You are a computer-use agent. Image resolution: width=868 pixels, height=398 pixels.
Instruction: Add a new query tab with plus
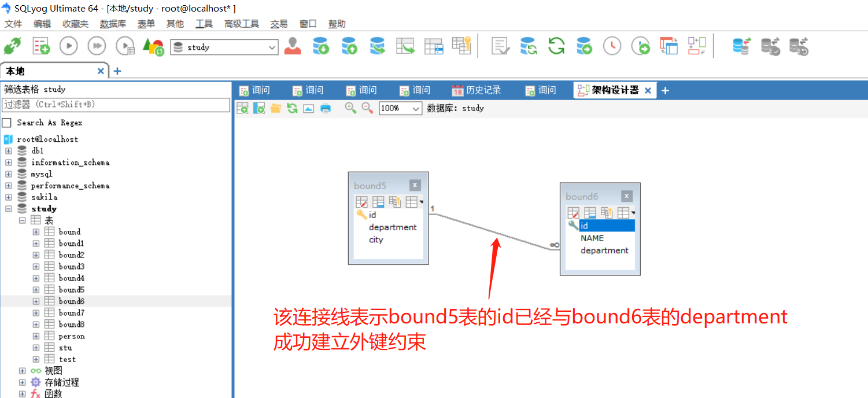[665, 90]
